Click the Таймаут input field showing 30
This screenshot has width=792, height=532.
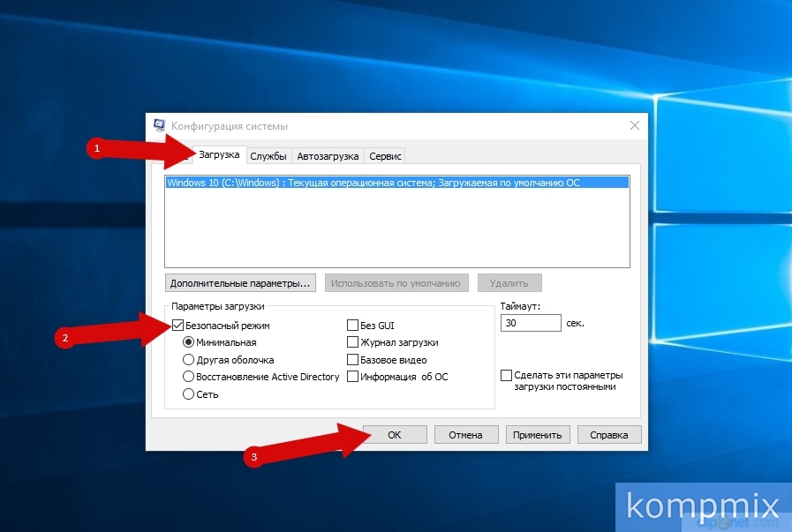coord(531,323)
